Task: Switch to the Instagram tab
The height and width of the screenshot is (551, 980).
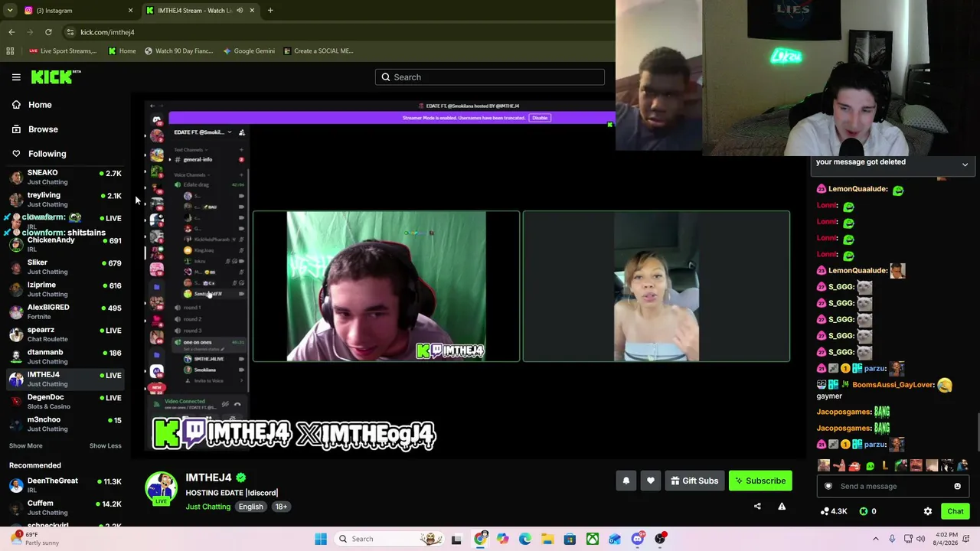Action: click(77, 11)
